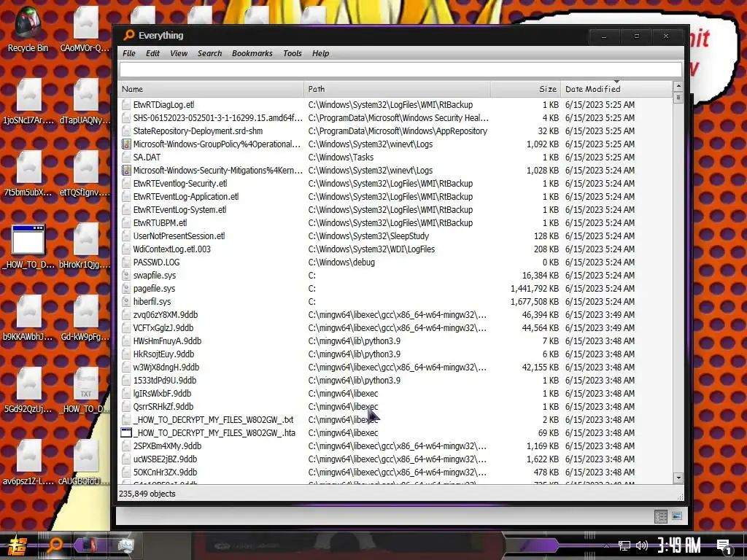The height and width of the screenshot is (560, 747).
Task: Click path C:\Windows\Tasks cell
Action: tap(341, 157)
